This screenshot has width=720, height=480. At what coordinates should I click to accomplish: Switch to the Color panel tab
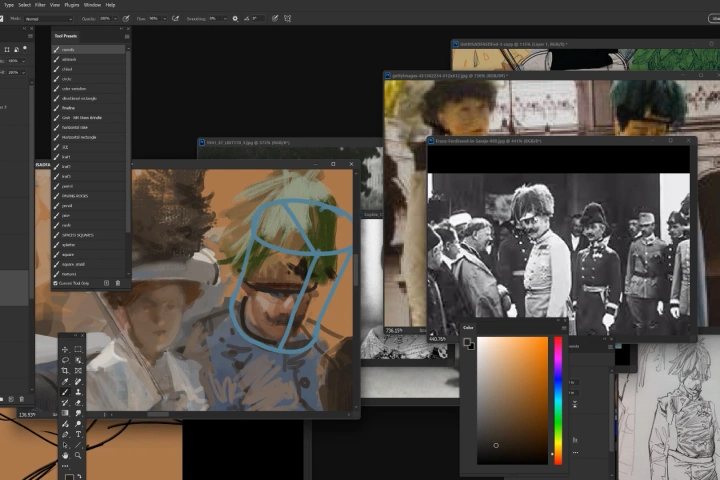pos(468,328)
